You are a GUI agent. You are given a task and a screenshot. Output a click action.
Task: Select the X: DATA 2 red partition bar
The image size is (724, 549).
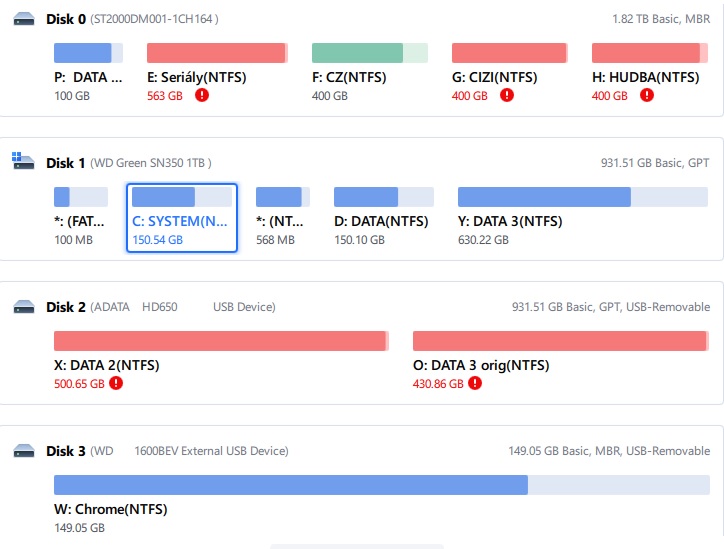221,341
